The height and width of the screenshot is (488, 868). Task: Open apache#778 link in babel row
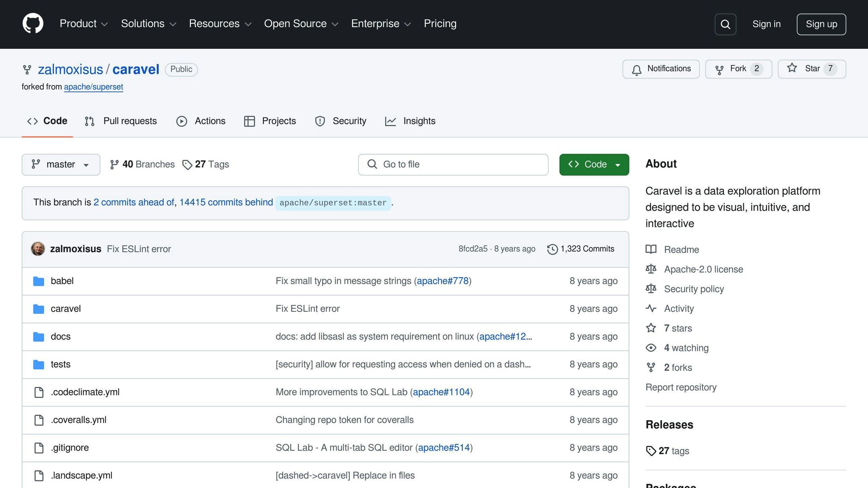pyautogui.click(x=443, y=281)
